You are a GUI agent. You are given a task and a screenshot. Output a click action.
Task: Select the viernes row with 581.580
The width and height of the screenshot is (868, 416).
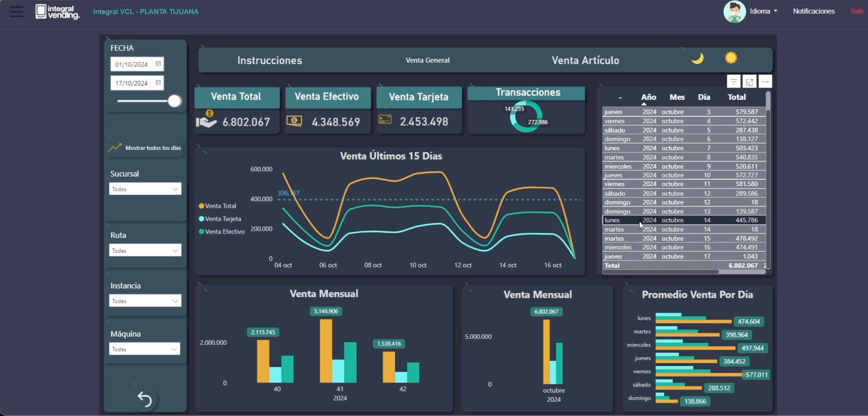click(x=684, y=184)
